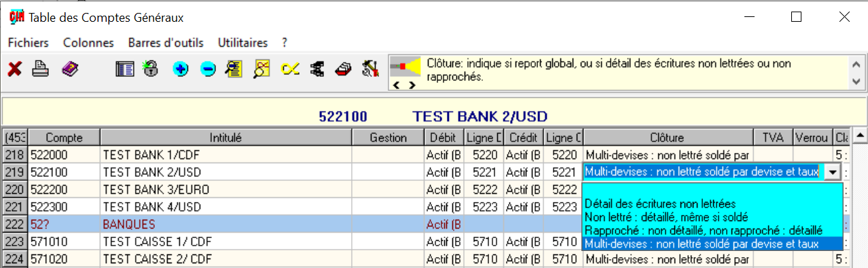This screenshot has height=268, width=868.
Task: Click account cell 52?
Action: tap(64, 224)
